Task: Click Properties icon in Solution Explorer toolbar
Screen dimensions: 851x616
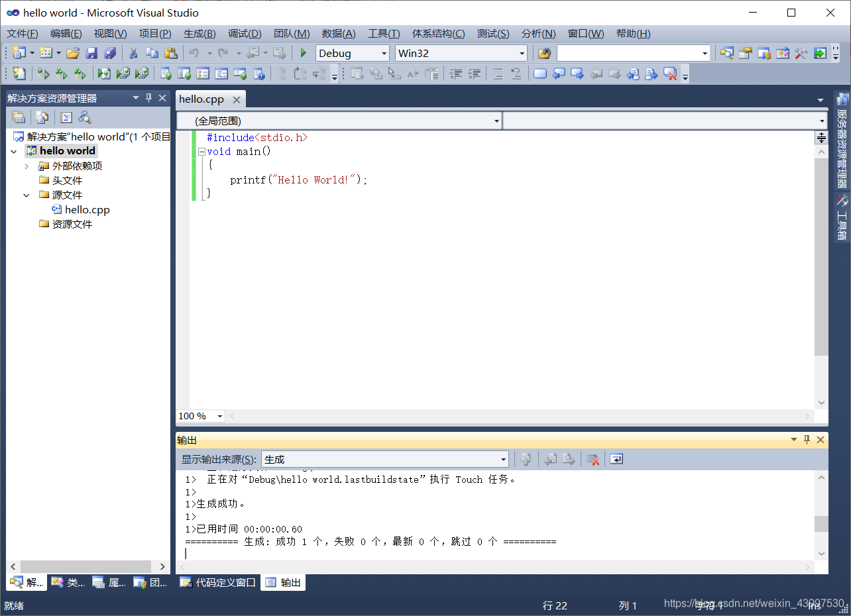Action: click(x=19, y=118)
